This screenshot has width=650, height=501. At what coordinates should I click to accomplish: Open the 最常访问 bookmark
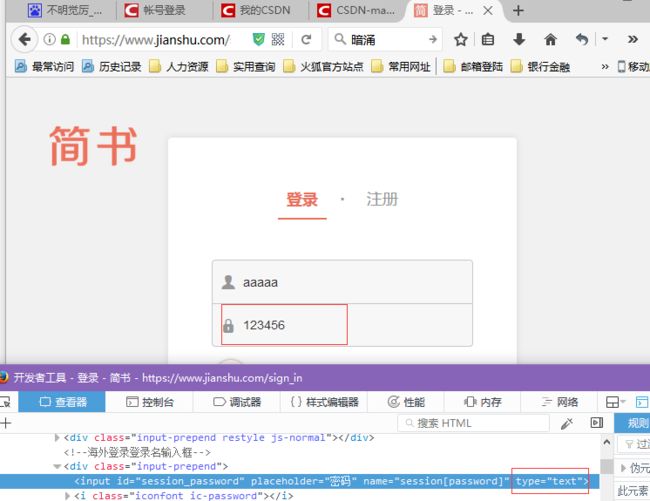point(44,66)
